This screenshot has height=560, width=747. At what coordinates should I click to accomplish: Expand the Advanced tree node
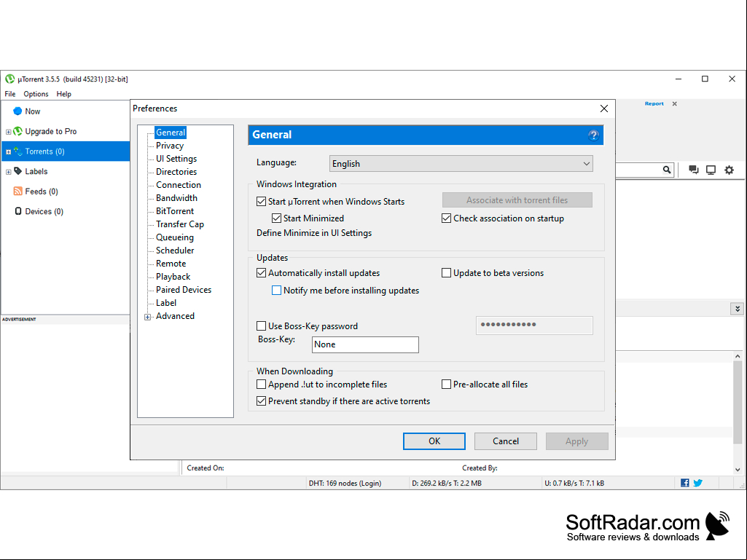pos(148,317)
